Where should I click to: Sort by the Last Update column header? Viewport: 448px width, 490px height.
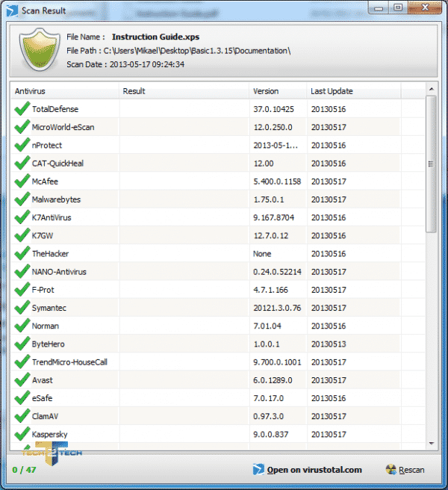pos(354,91)
